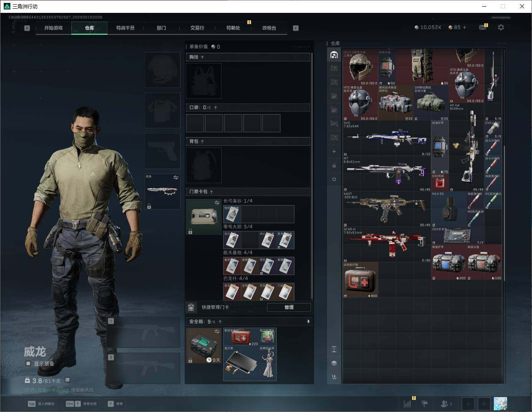Open the 胸挂 help question mark
This screenshot has width=532, height=412.
[x=202, y=57]
